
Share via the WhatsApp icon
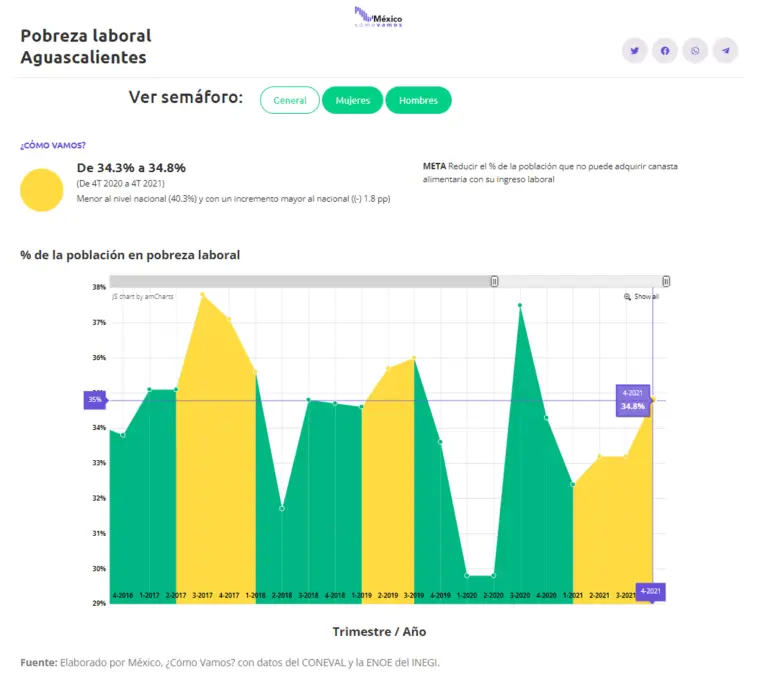695,51
